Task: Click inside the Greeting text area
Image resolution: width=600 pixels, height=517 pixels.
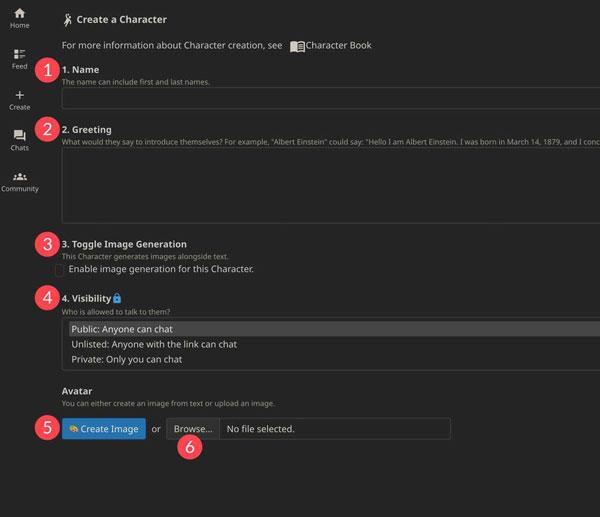Action: [330, 186]
